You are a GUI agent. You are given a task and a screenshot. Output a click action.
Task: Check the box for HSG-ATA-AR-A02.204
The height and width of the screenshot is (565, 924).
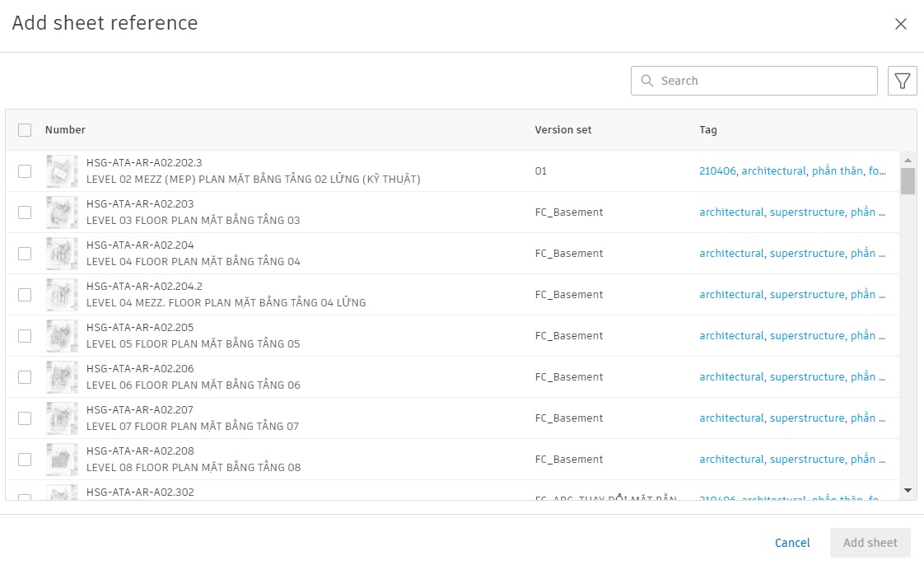click(25, 254)
